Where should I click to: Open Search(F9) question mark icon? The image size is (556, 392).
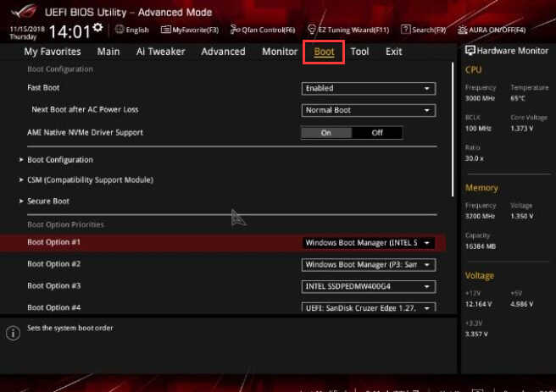(405, 30)
